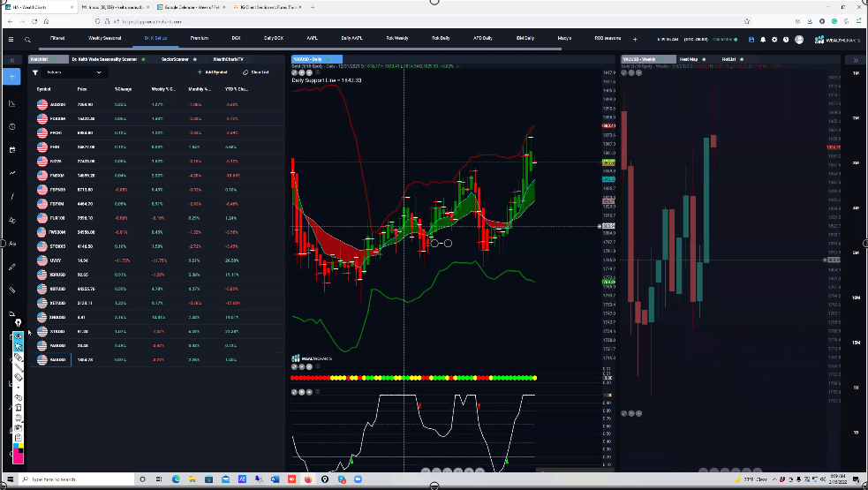
Task: Click the taskbar search box
Action: coord(75,479)
